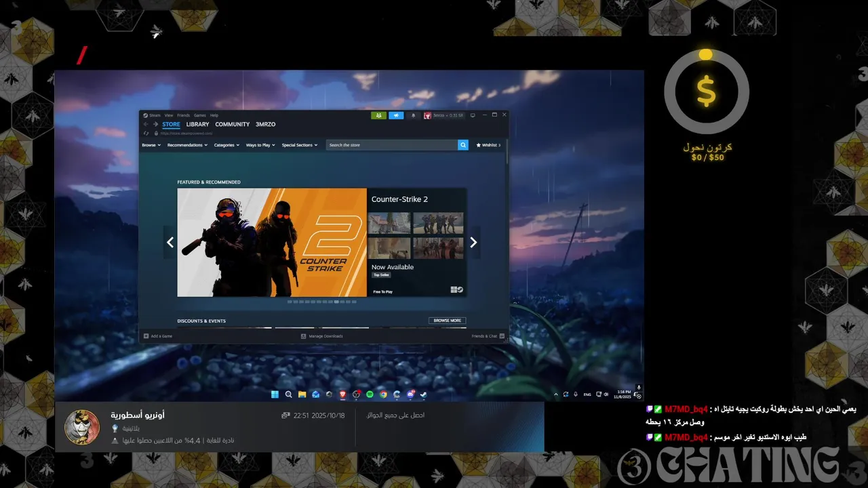Go forward with the Steam forward arrow

155,124
